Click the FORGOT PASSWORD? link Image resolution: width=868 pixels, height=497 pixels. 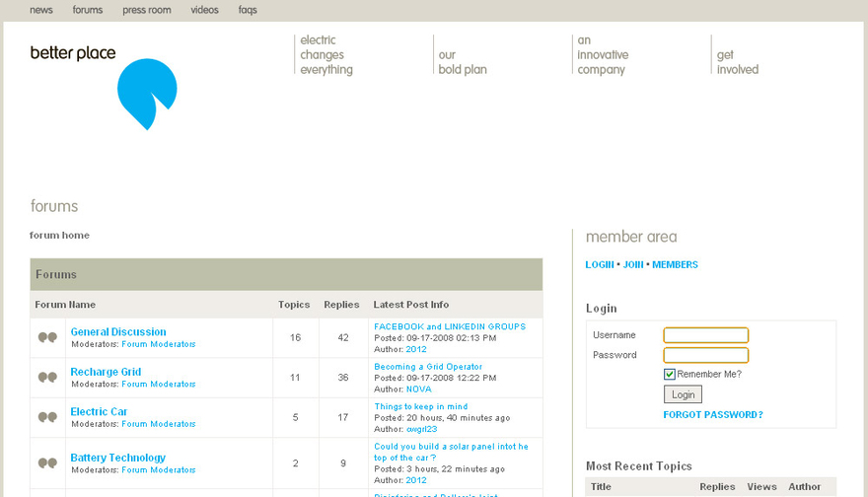tap(713, 414)
